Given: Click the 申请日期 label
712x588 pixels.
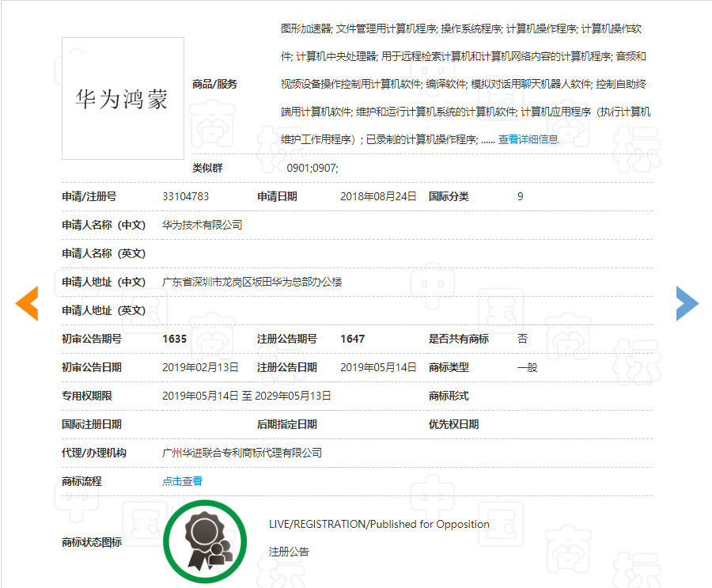Looking at the screenshot, I should (277, 196).
